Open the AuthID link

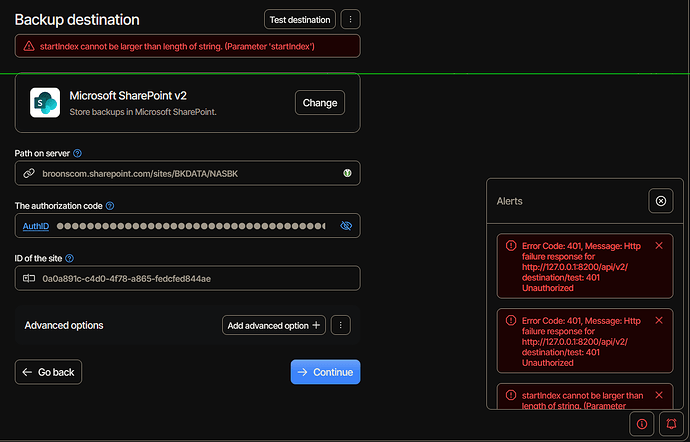[36, 226]
